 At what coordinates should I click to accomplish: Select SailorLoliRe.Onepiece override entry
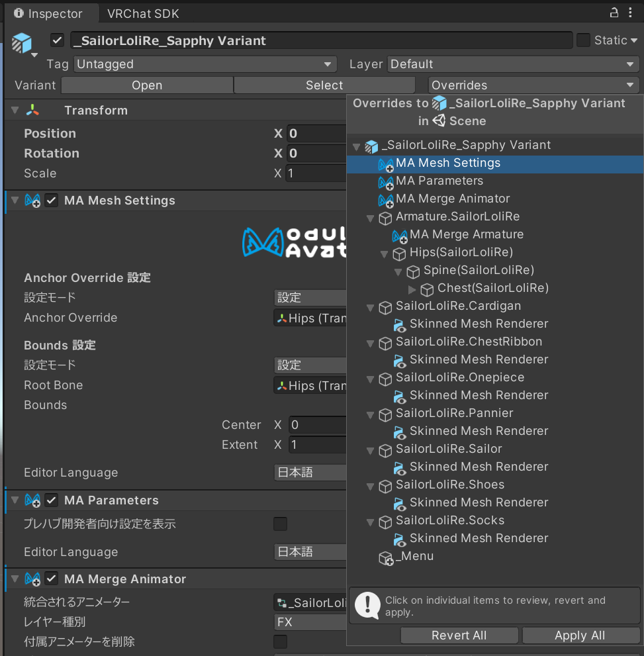(x=494, y=379)
